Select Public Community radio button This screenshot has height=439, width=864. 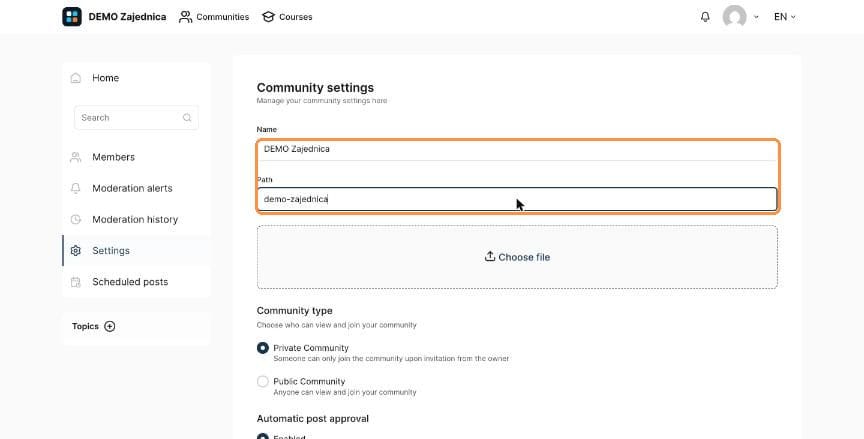(x=263, y=381)
